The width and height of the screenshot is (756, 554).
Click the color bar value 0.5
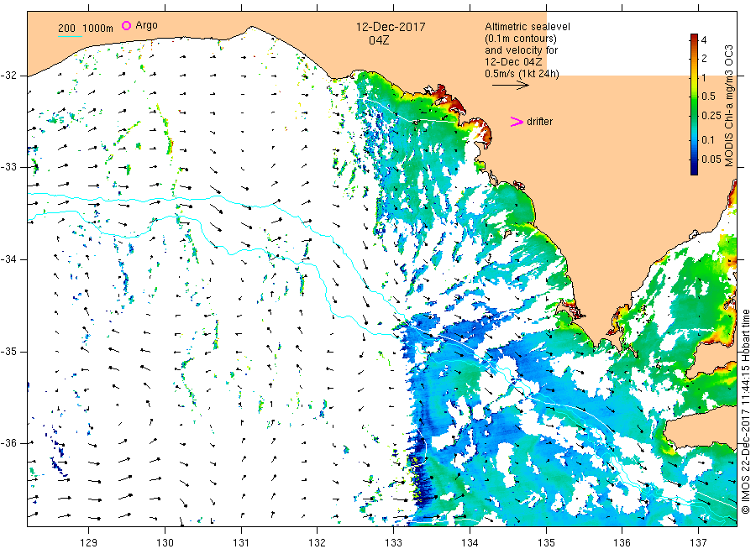[708, 96]
